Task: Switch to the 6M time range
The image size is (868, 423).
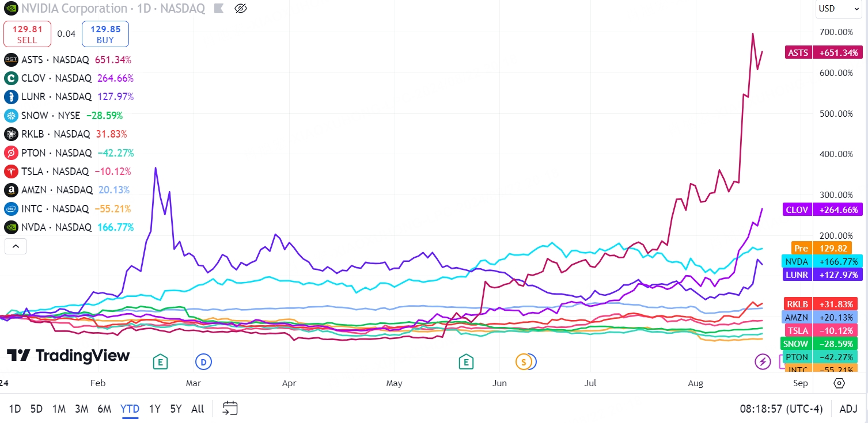Action: 104,409
